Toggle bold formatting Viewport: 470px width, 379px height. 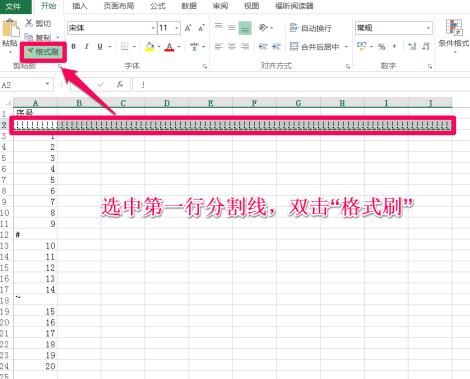pyautogui.click(x=73, y=47)
